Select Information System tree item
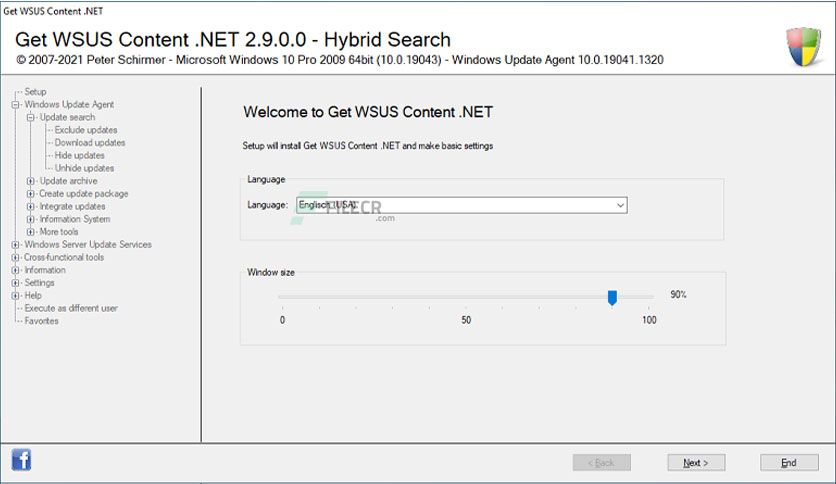 pyautogui.click(x=75, y=220)
